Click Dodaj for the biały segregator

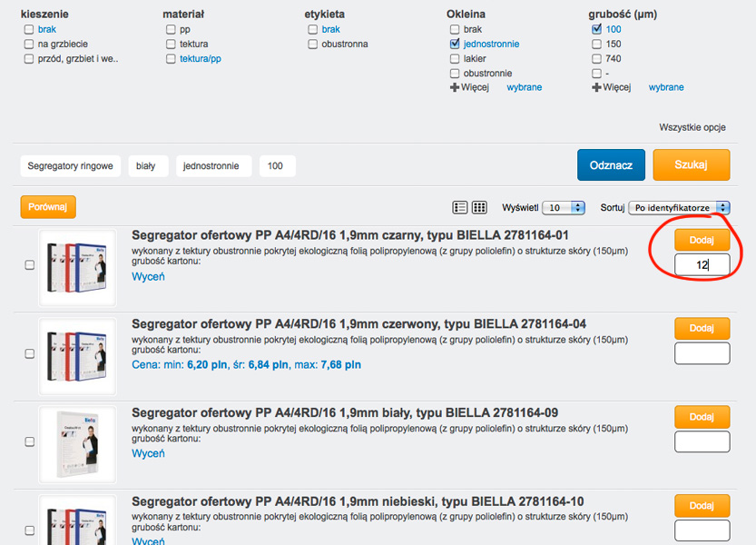click(x=702, y=417)
